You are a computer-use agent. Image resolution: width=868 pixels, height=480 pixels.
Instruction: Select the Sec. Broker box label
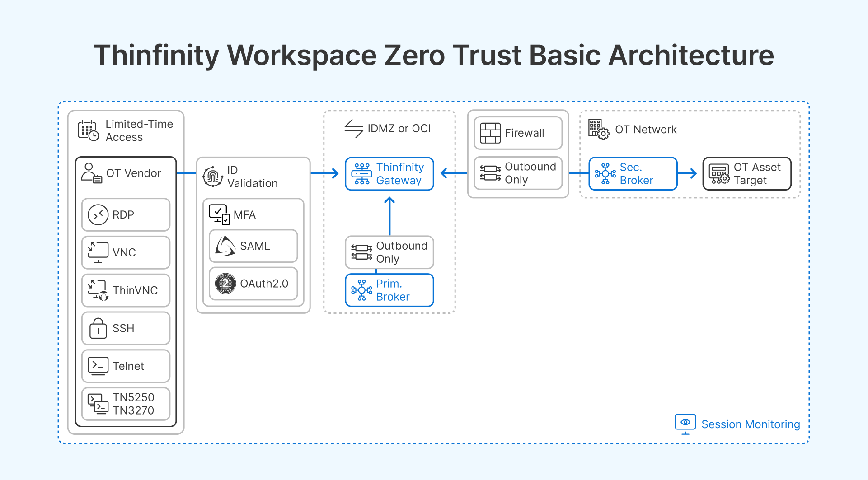(x=636, y=174)
